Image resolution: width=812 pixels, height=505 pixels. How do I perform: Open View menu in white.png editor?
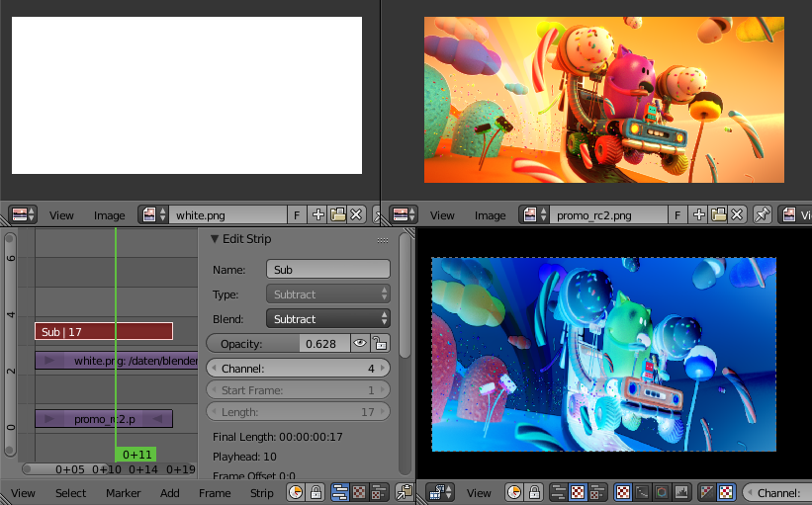coord(61,215)
